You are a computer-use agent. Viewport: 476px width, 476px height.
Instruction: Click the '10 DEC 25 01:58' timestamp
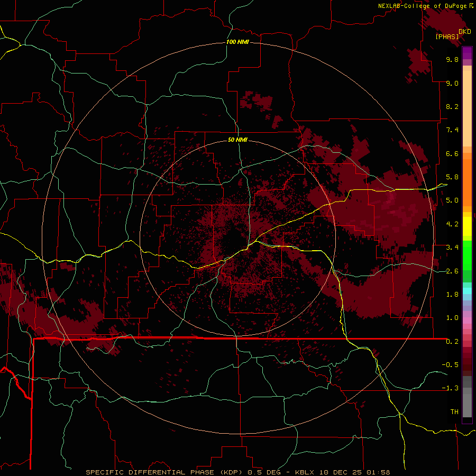coord(355,472)
